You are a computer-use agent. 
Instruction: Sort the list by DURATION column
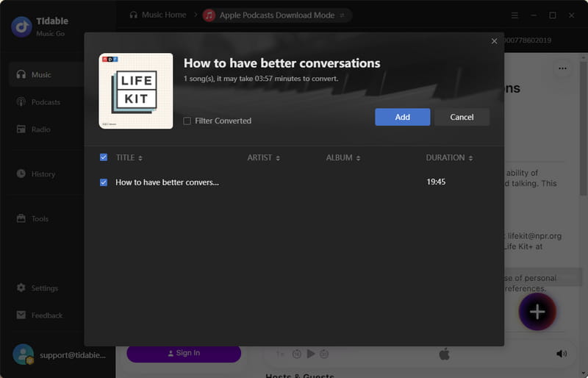tap(449, 157)
